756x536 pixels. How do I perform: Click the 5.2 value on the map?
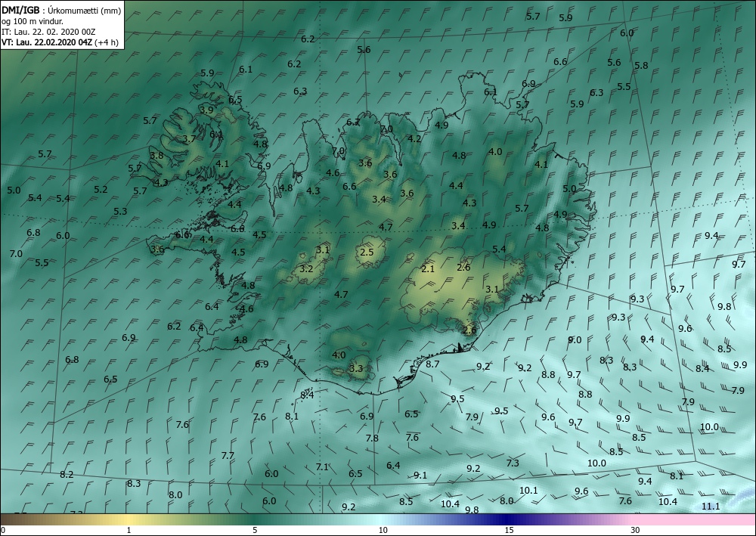point(101,190)
